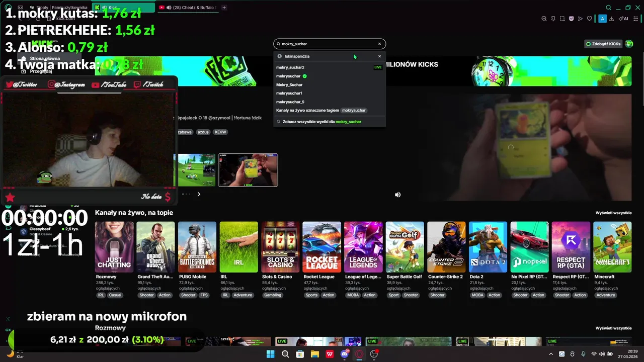Open the Super Battle Golf category

[405, 247]
